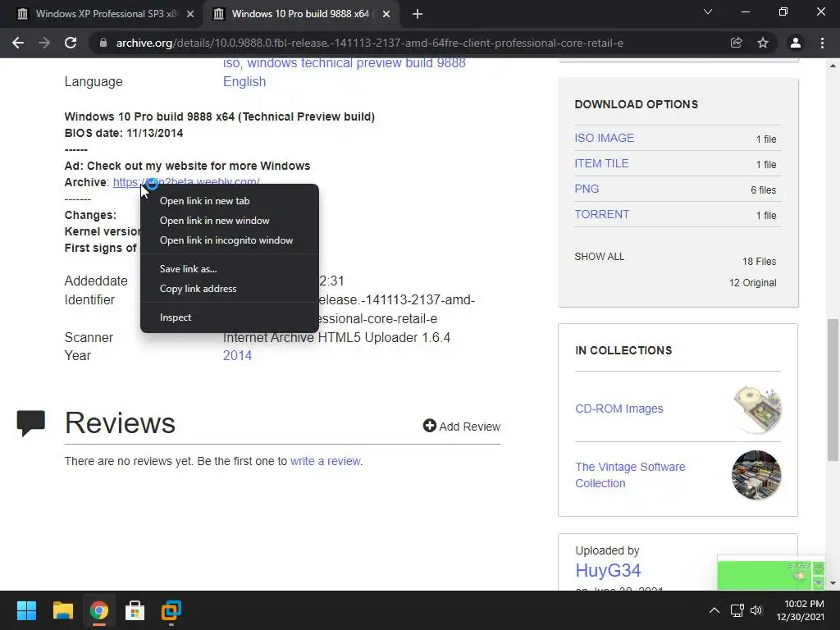Open the VirtualBox taskbar icon
This screenshot has width=840, height=630.
[171, 610]
